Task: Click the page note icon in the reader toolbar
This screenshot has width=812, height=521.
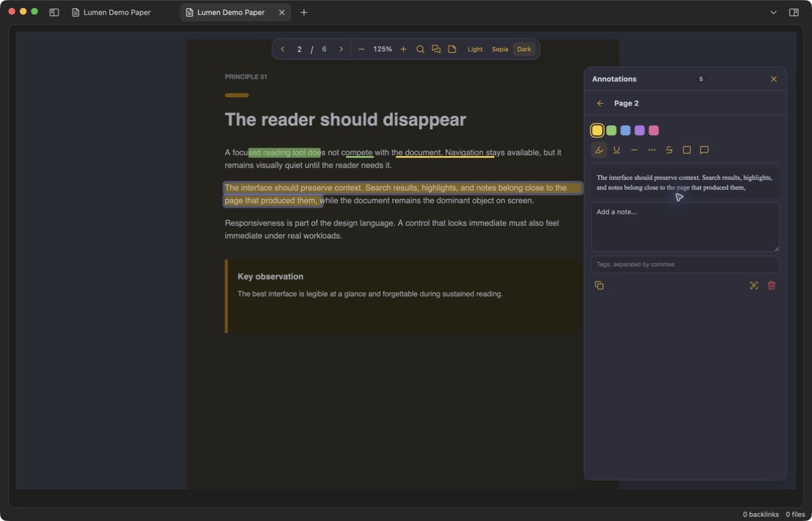Action: [452, 49]
